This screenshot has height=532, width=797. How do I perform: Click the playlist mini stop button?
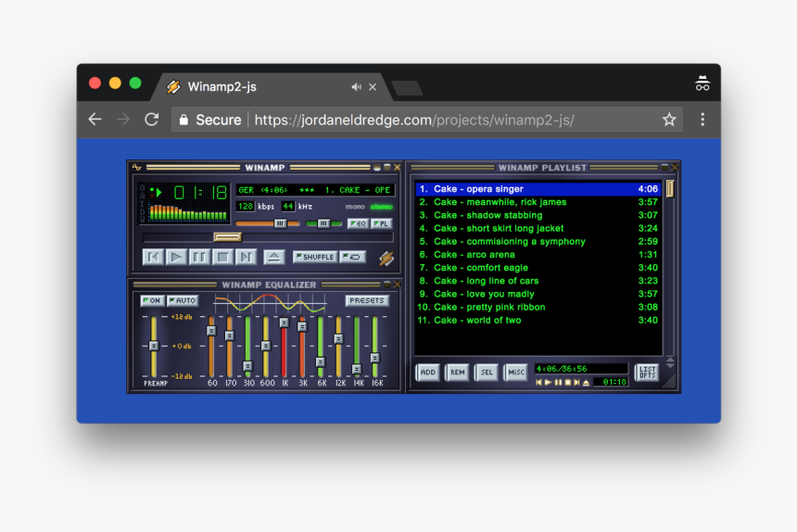click(568, 383)
